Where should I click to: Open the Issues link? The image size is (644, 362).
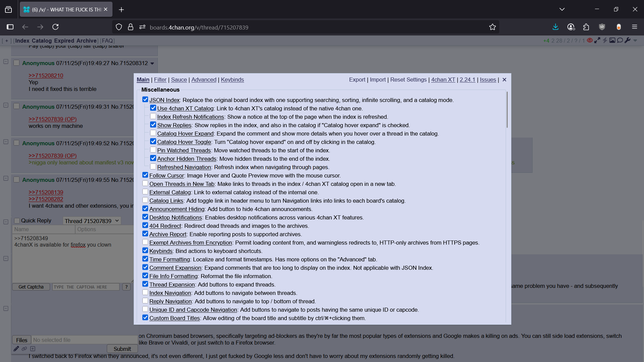[x=488, y=80]
